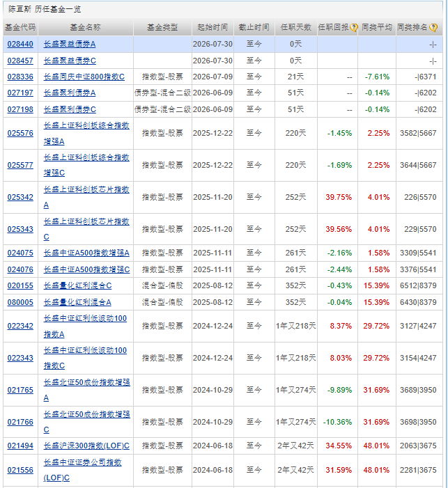Open 长盛上证科创板综合指数增强A link
This screenshot has width=448, height=488.
click(x=86, y=134)
